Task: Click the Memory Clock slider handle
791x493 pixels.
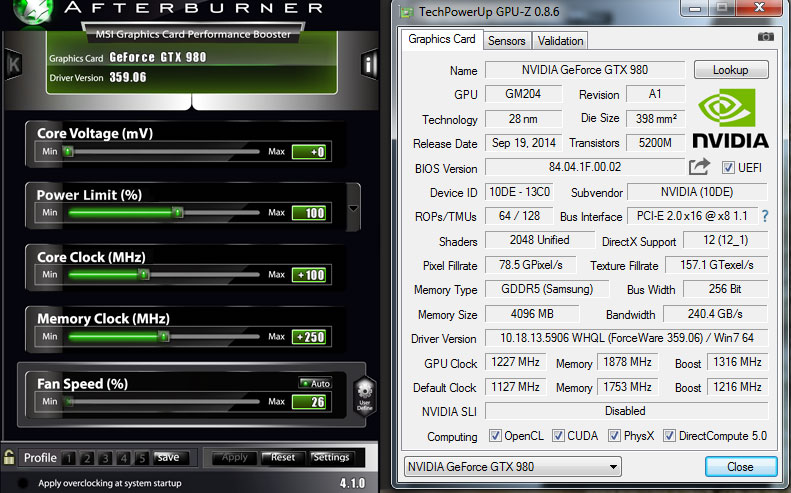Action: tap(163, 336)
